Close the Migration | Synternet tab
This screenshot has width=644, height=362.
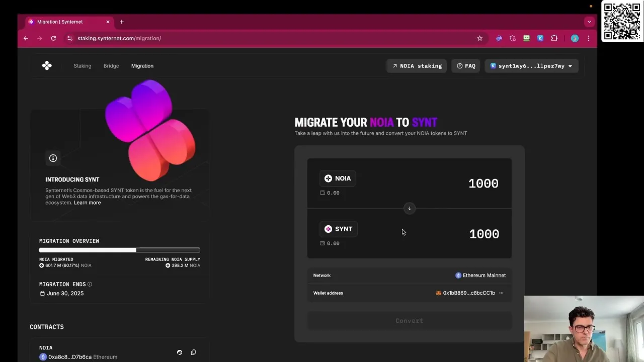(x=108, y=22)
